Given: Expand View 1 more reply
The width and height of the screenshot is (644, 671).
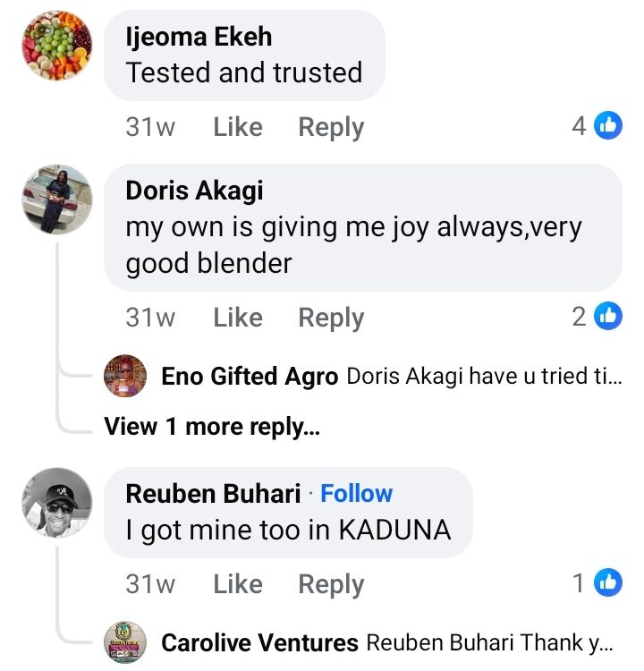Looking at the screenshot, I should (x=211, y=426).
